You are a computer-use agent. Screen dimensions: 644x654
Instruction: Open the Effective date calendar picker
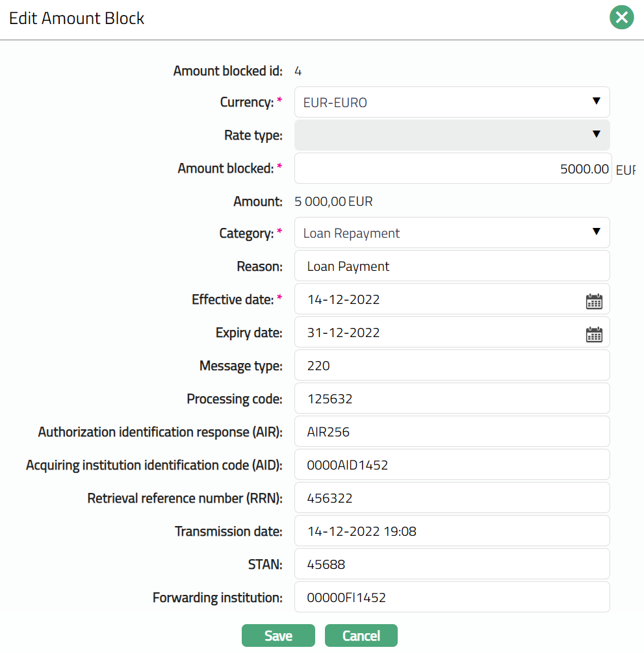pyautogui.click(x=594, y=301)
